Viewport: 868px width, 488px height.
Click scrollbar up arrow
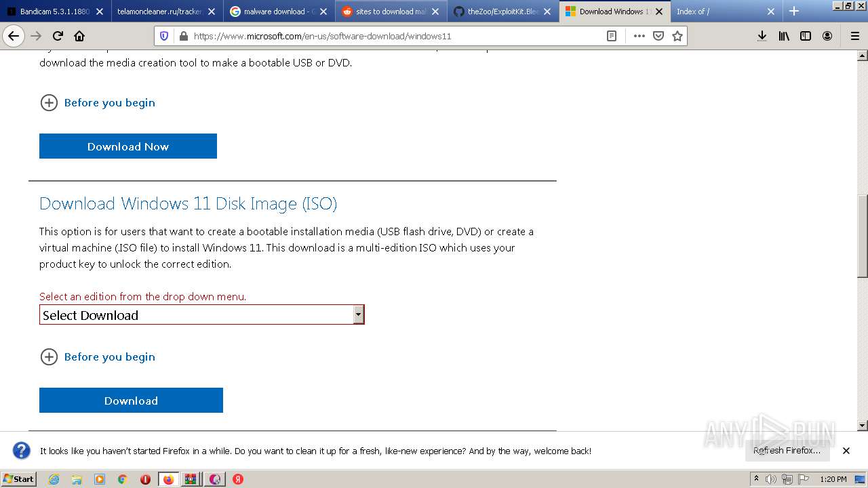tap(863, 56)
